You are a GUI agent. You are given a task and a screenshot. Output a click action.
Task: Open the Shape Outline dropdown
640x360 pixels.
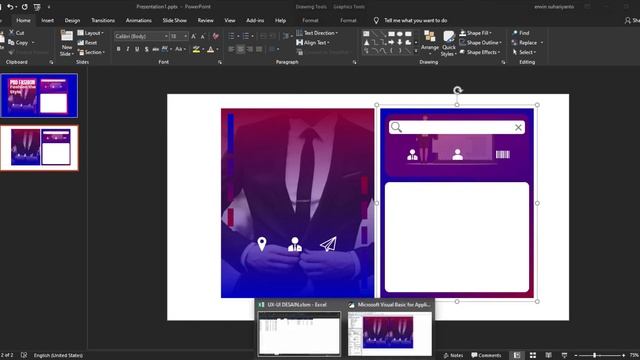tap(480, 42)
